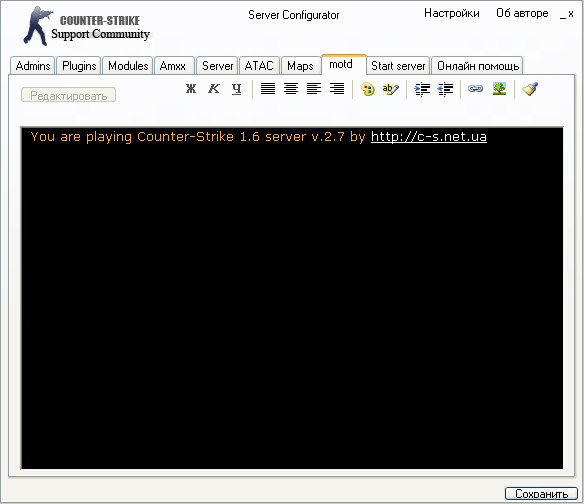Click the Сохранить button

pos(541,494)
